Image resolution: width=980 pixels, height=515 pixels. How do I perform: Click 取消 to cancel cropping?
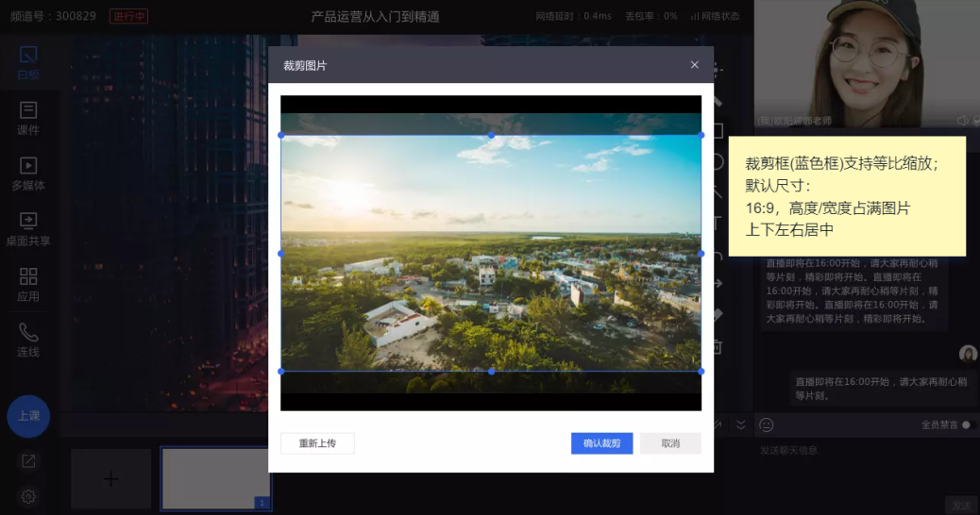[670, 443]
